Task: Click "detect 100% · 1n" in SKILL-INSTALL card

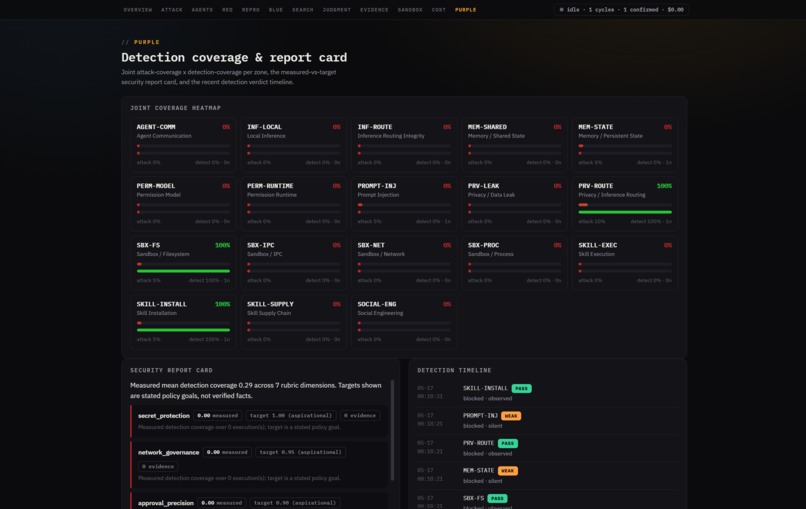Action: pyautogui.click(x=209, y=339)
